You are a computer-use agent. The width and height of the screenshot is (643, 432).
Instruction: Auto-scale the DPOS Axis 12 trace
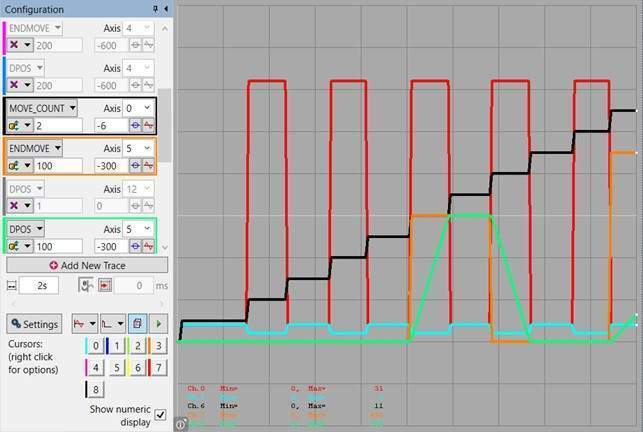(148, 206)
